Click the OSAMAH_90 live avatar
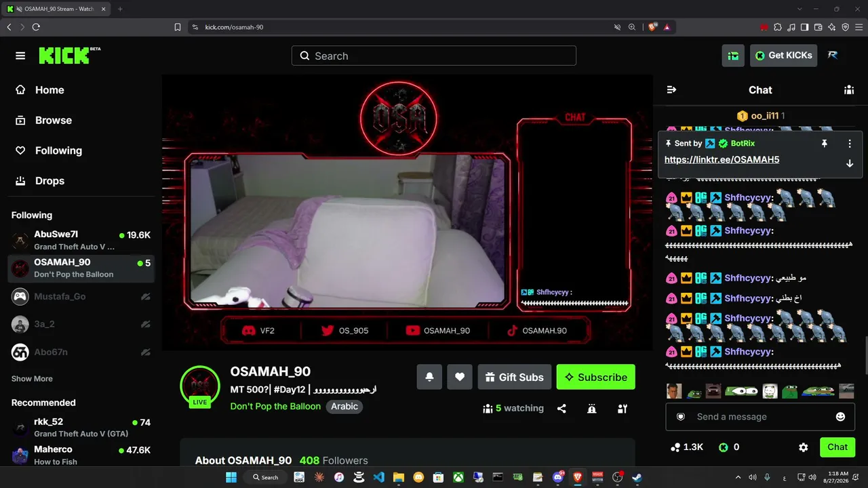Viewport: 868px width, 488px height. pos(199,386)
